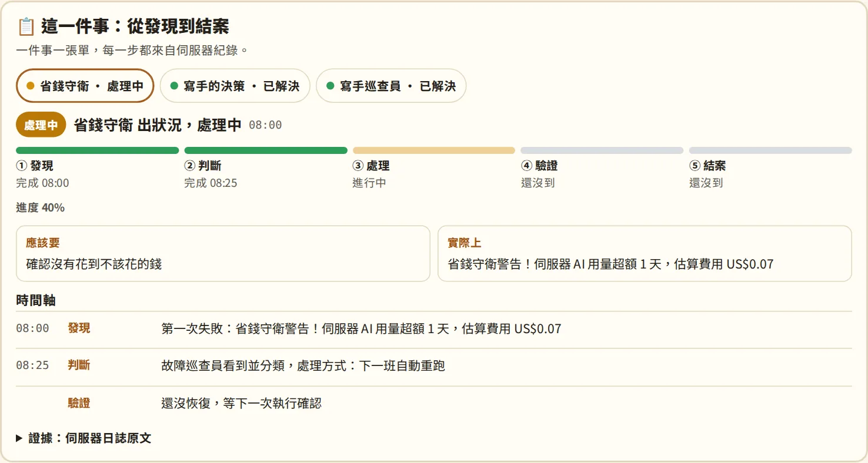Viewport: 868px width, 463px height.
Task: Click the 判斷 label in timeline
Action: [x=79, y=365]
